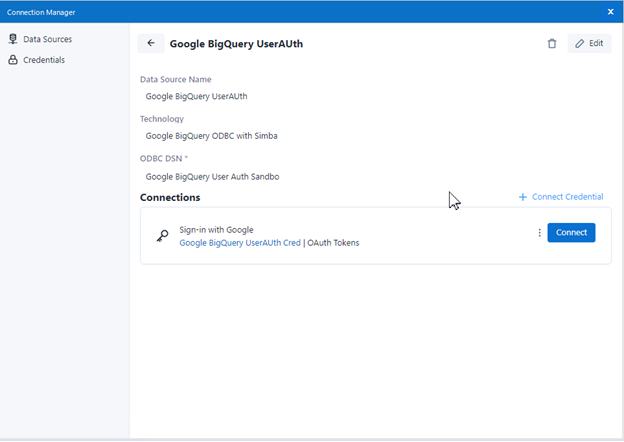624x442 pixels.
Task: Click the key icon of Sign-in connection
Action: tap(162, 236)
